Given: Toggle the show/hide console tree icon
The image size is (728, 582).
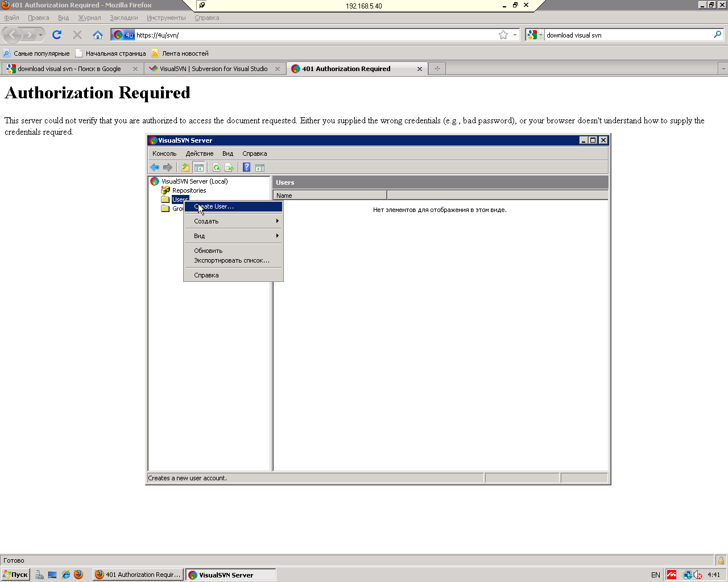Looking at the screenshot, I should pos(198,167).
